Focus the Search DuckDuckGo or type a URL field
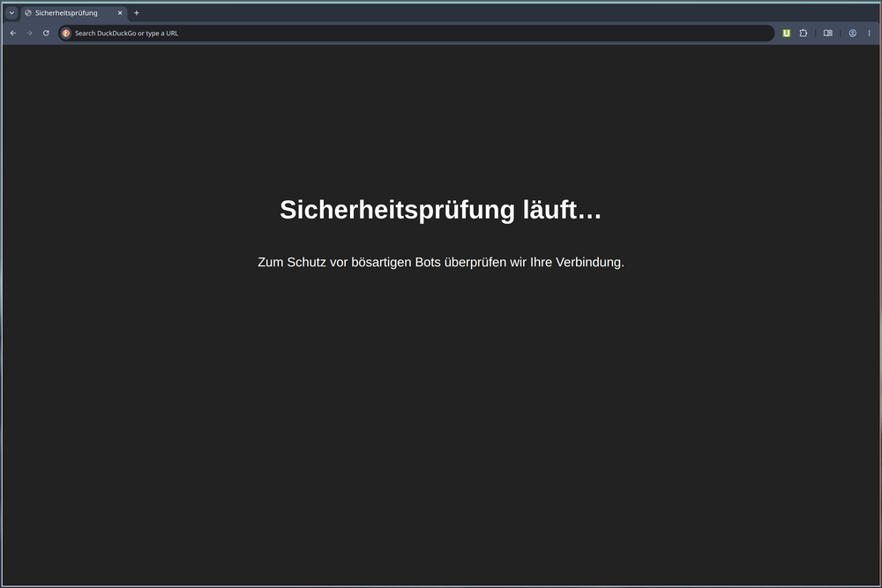Screen dimensions: 882x588 416,33
